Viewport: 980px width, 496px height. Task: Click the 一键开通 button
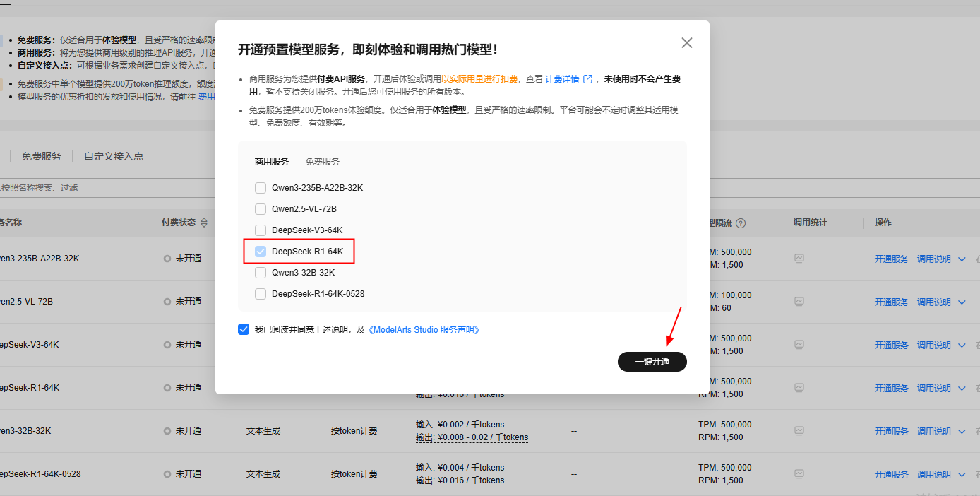652,362
